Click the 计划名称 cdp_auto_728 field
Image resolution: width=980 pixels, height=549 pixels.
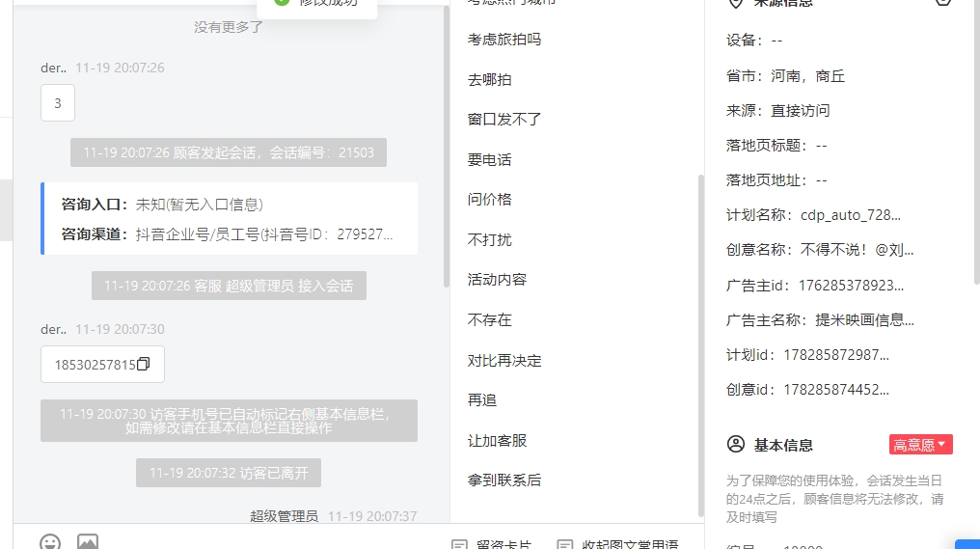814,215
